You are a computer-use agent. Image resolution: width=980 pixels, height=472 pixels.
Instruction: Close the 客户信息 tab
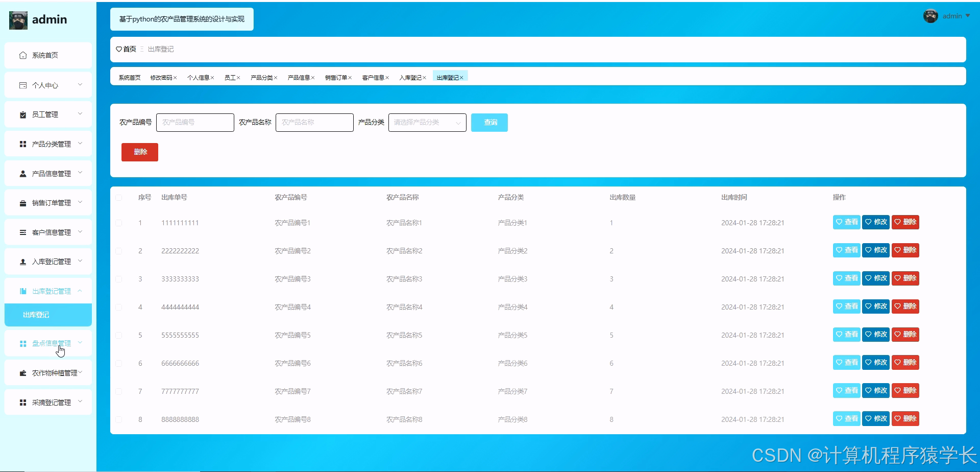pos(387,78)
